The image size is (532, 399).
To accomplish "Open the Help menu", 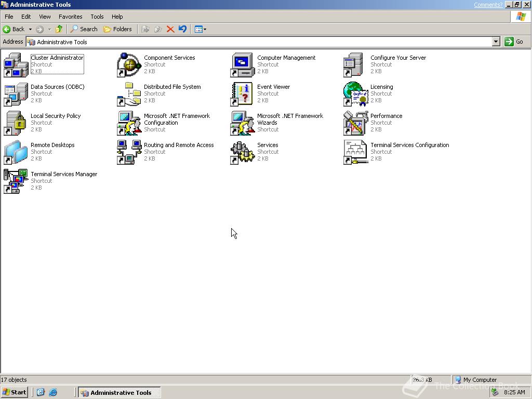I will point(117,17).
